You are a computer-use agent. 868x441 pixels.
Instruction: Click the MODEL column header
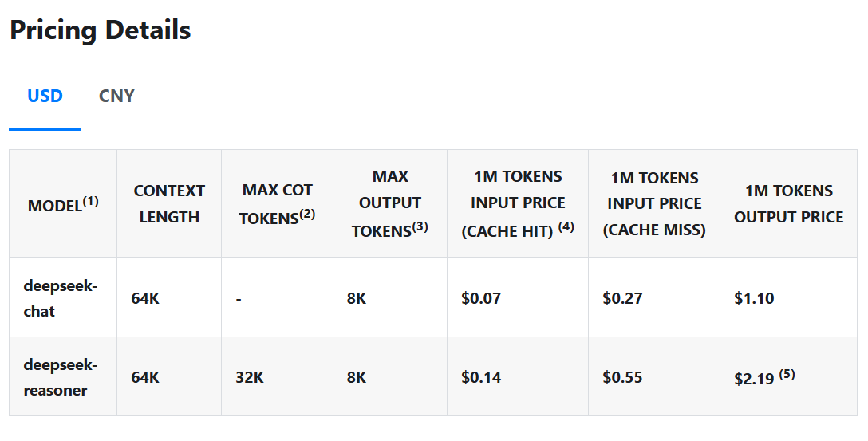[63, 205]
